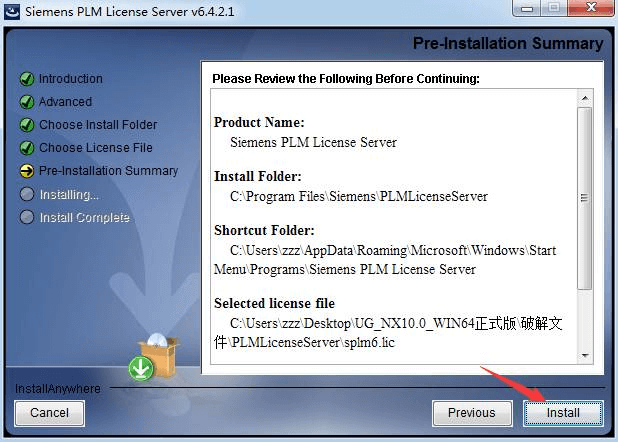Select the Choose Install Folder step label
The image size is (618, 442).
click(x=98, y=125)
